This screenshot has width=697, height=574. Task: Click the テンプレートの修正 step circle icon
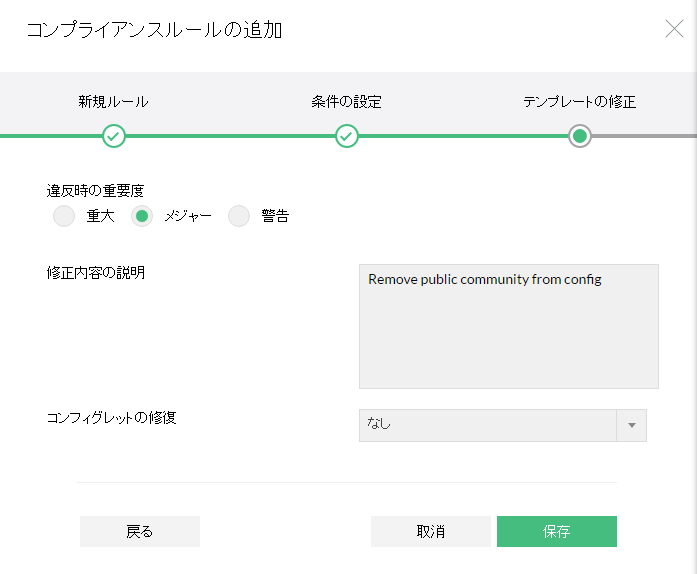tap(580, 136)
